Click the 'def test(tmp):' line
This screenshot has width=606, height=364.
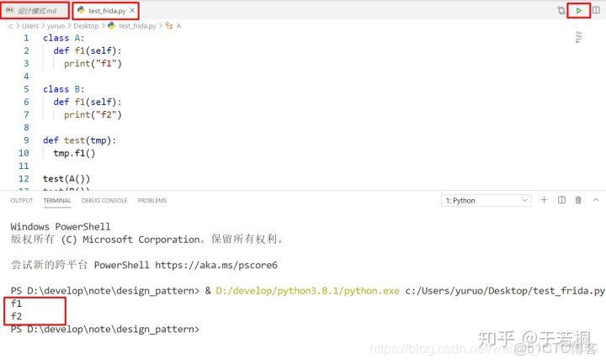click(79, 140)
